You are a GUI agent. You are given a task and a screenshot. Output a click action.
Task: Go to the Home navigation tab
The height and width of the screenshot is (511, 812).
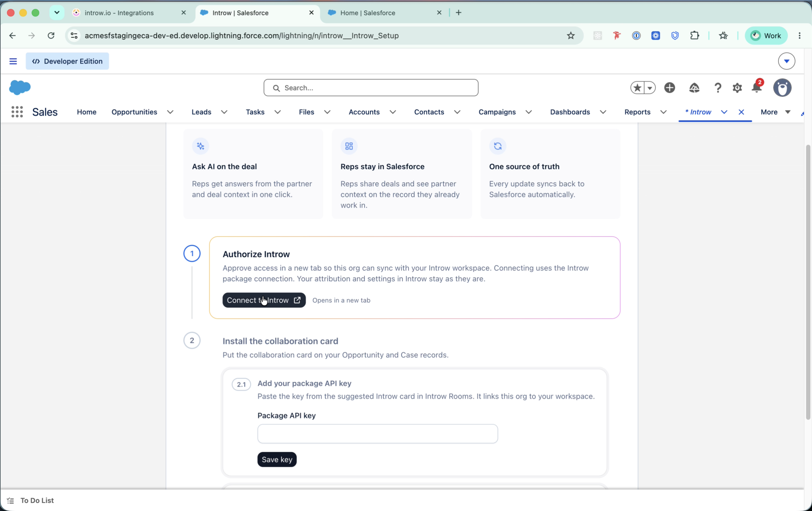(87, 112)
